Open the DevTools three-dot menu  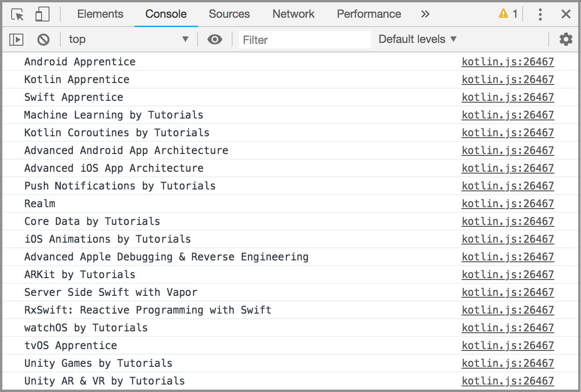pos(540,14)
